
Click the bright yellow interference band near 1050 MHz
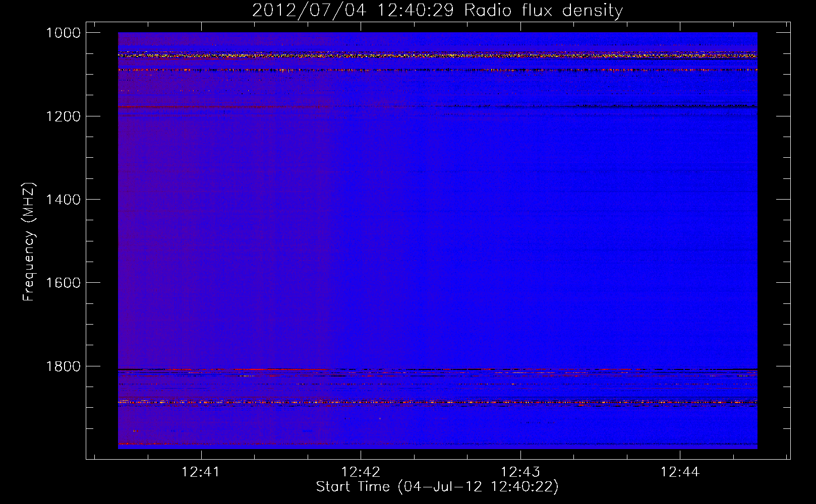(438, 56)
